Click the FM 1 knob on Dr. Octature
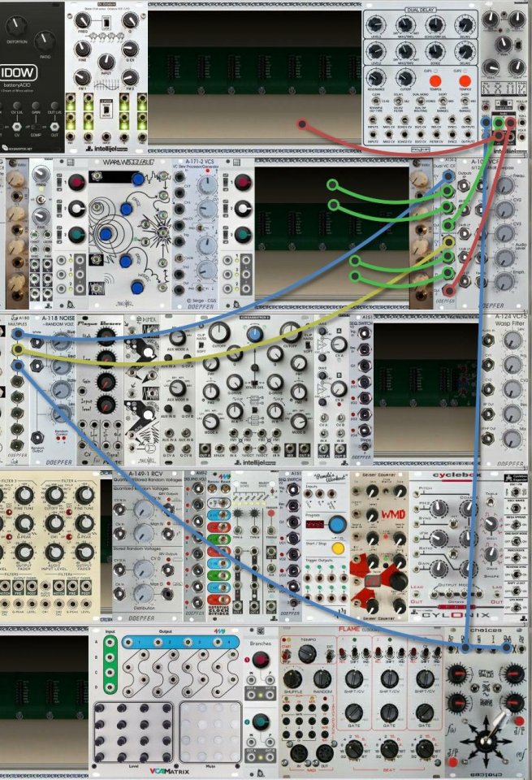 click(83, 78)
